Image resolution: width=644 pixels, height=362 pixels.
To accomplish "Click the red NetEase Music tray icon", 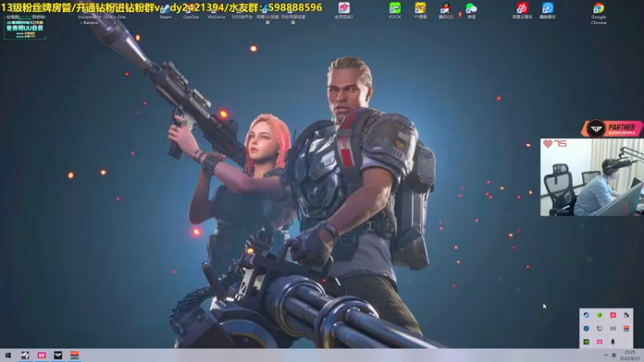I will pyautogui.click(x=613, y=315).
